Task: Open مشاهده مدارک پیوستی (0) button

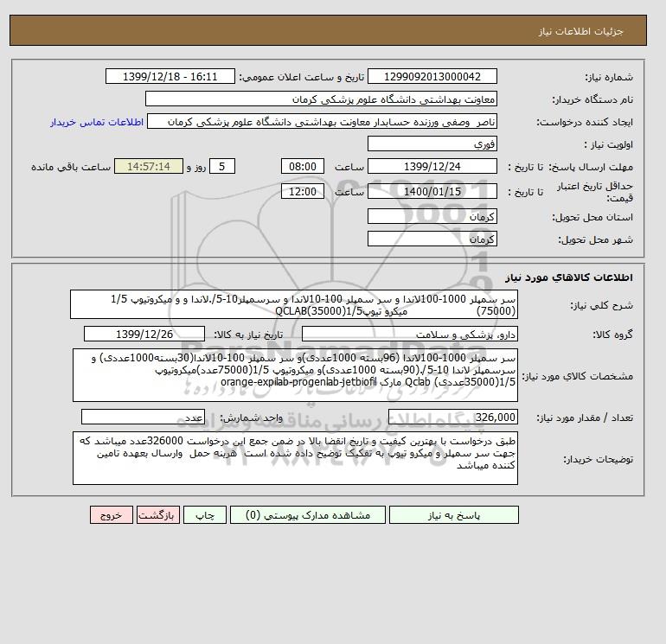Action: (x=308, y=515)
